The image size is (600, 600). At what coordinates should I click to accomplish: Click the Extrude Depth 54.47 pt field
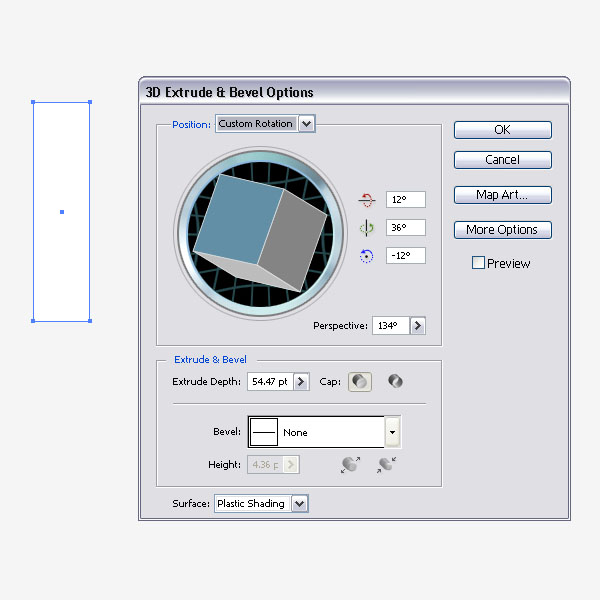[x=270, y=382]
